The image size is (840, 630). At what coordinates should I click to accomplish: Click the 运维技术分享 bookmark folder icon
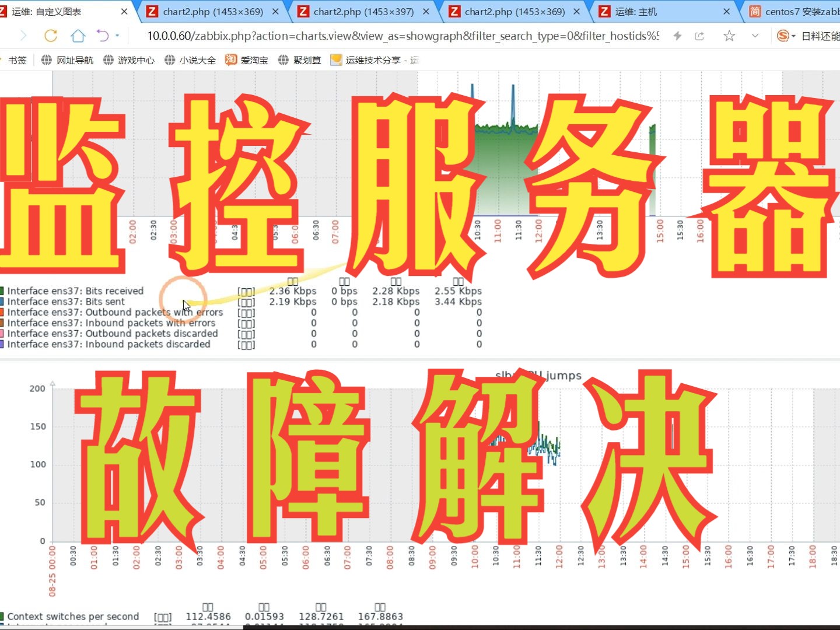(x=336, y=60)
